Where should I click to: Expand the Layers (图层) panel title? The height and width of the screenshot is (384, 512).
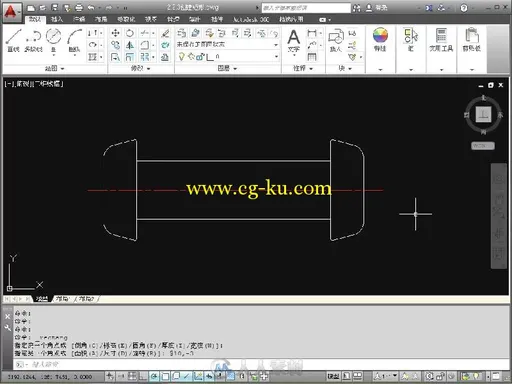227,68
